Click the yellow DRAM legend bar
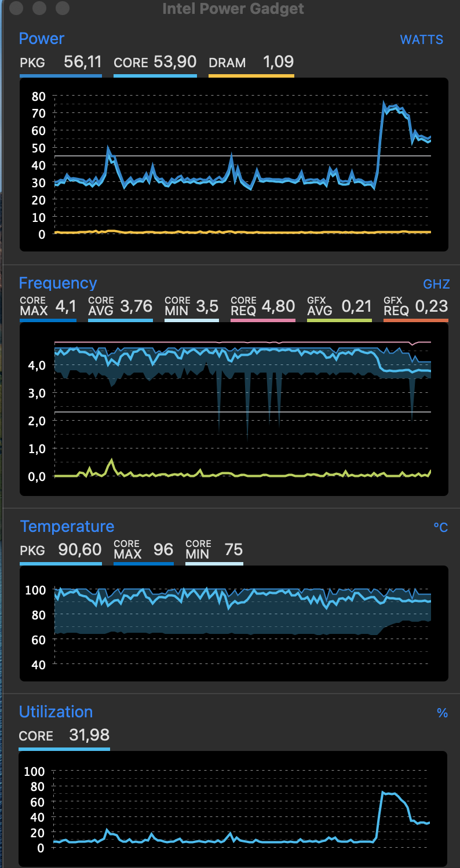The image size is (460, 868). 251,75
